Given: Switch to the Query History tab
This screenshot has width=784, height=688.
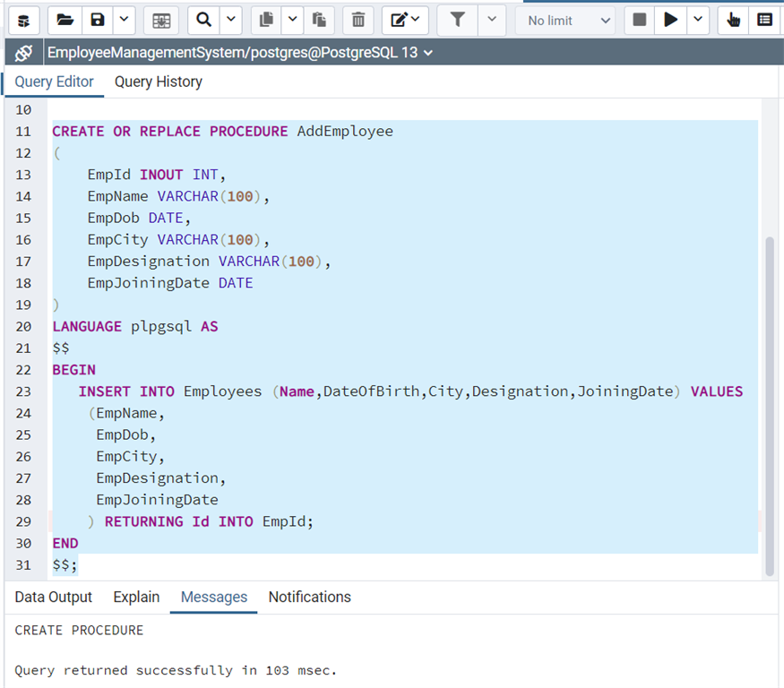Looking at the screenshot, I should click(158, 82).
